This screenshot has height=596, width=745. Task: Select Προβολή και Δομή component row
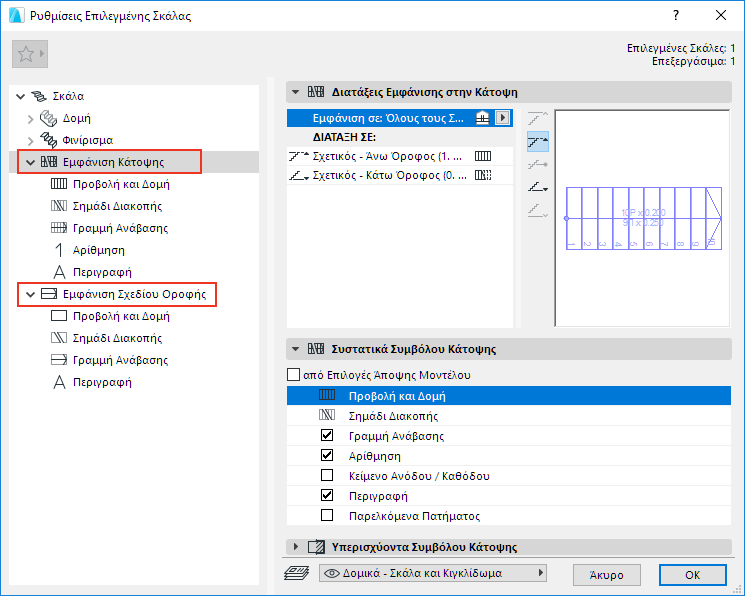pos(509,395)
